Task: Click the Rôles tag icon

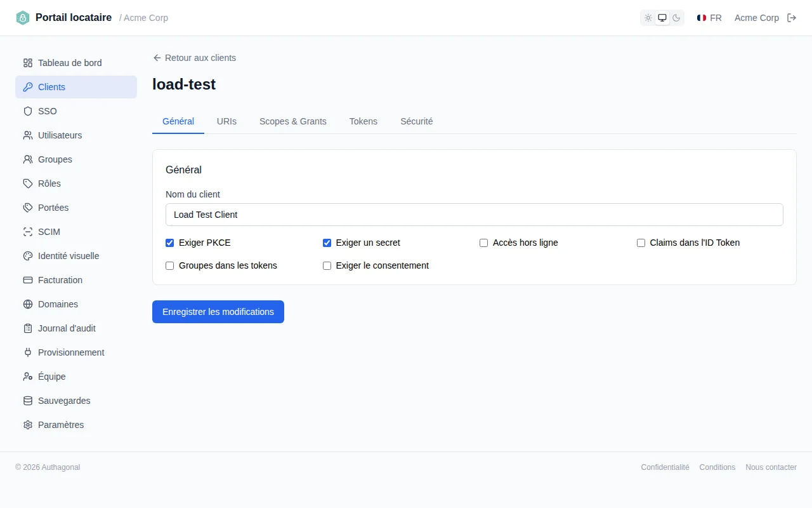Action: 28,184
